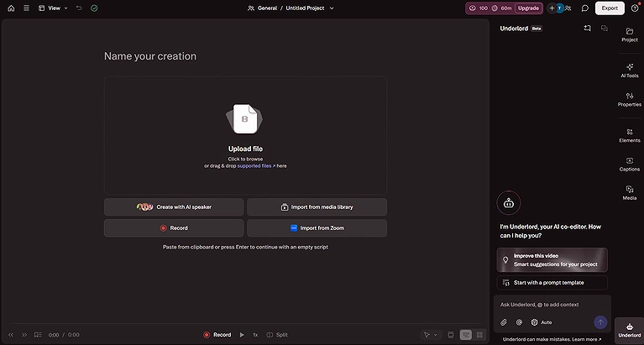This screenshot has width=644, height=345.
Task: Click the Underlord robot avatar
Action: pyautogui.click(x=509, y=203)
